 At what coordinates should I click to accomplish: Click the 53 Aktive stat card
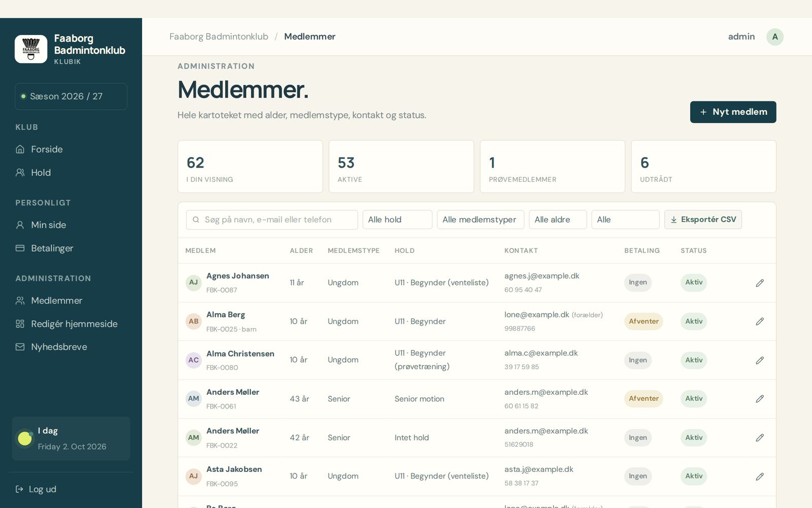click(401, 167)
